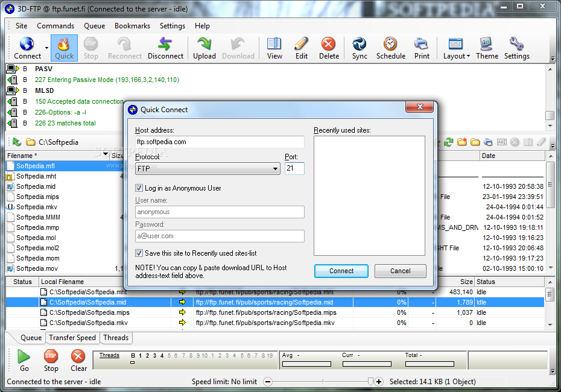Click the Host address input field
The height and width of the screenshot is (392, 561).
(x=220, y=142)
